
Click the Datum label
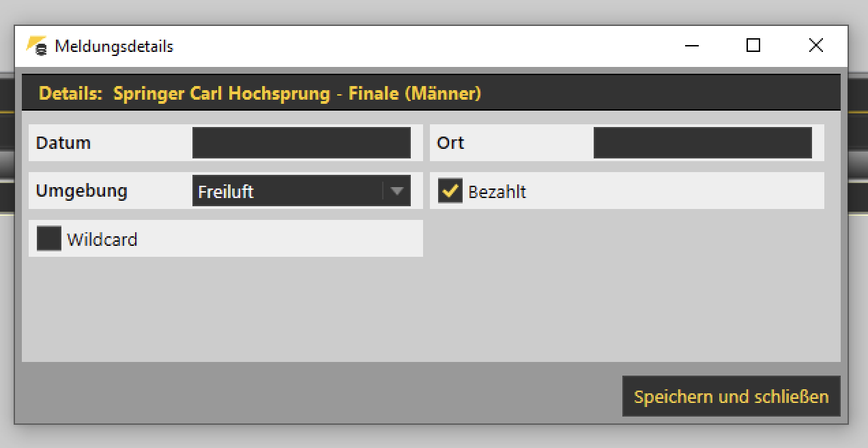[63, 143]
